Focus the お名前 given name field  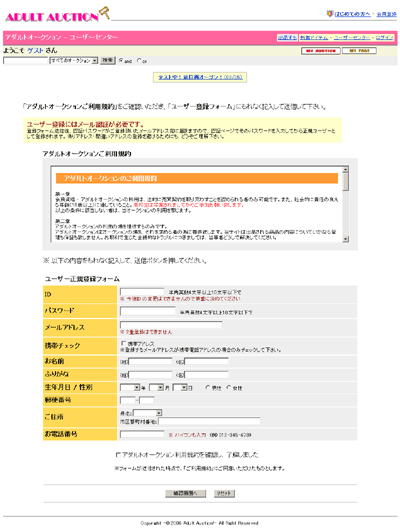coord(206,361)
